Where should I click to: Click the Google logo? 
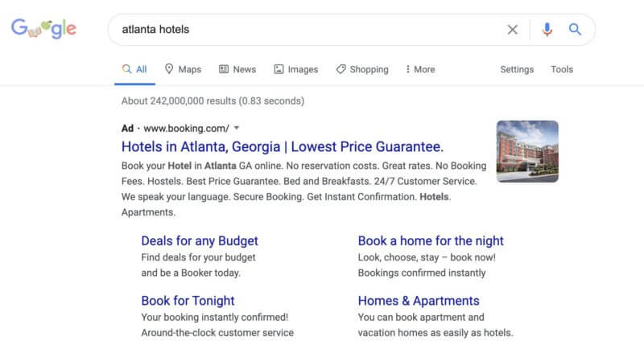[43, 30]
